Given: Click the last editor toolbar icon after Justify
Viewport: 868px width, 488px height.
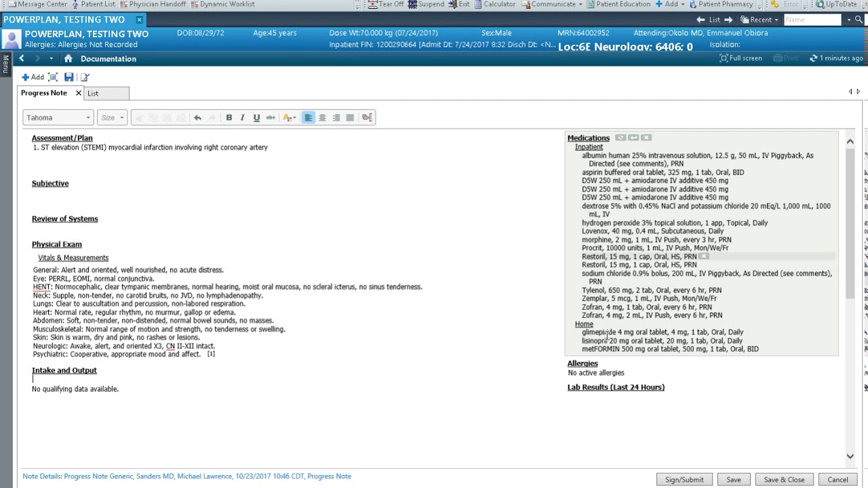Looking at the screenshot, I should coord(367,118).
